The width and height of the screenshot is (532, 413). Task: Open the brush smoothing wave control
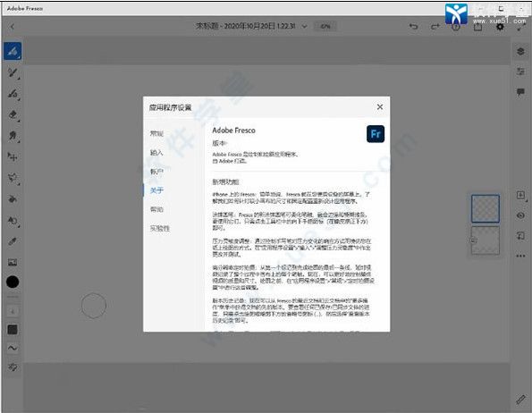[x=13, y=349]
